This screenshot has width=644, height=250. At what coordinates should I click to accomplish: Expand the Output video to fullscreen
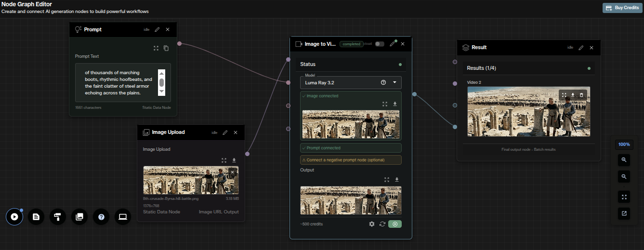coord(387,180)
